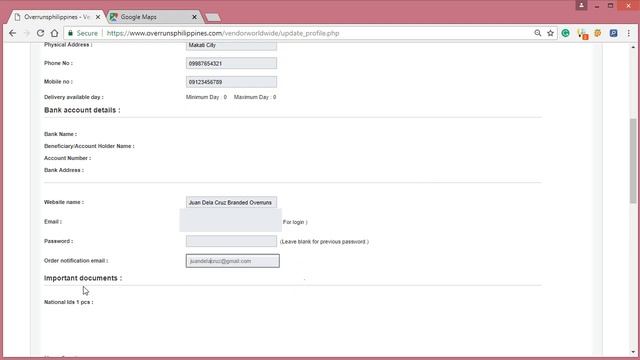The image size is (640, 360).
Task: Click the 'Bank Name :' label
Action: pyautogui.click(x=60, y=134)
